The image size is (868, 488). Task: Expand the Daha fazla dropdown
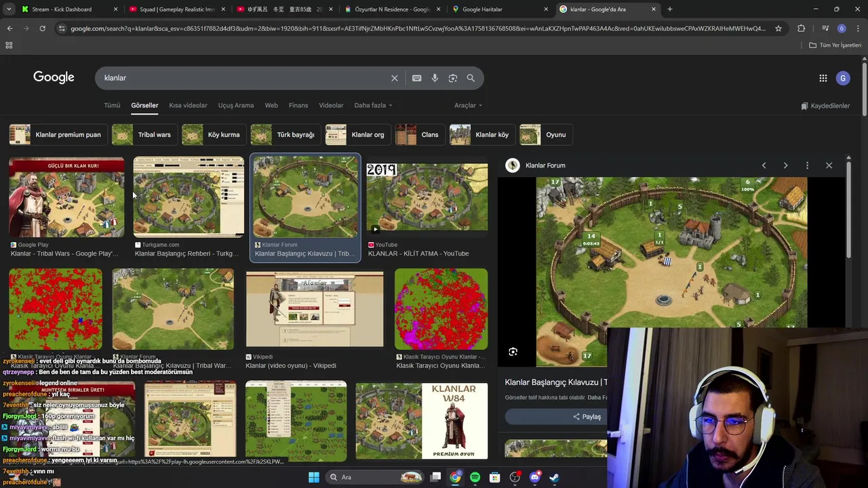tap(373, 106)
